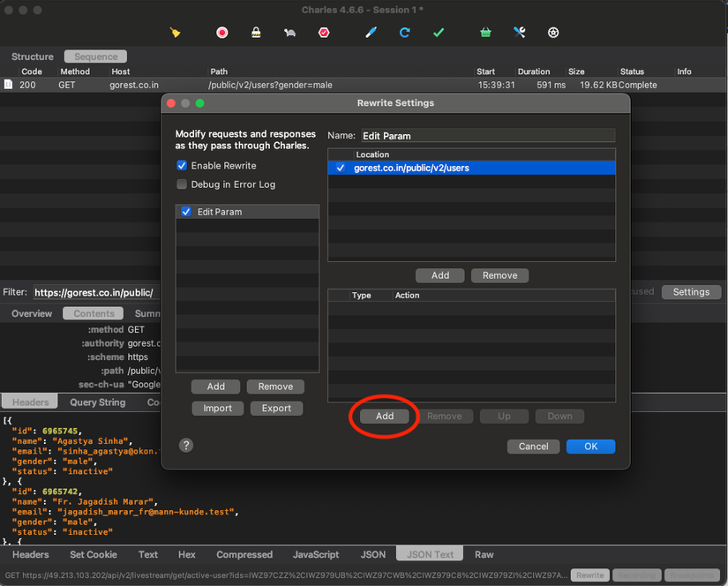The width and height of the screenshot is (728, 586).
Task: Select the gorest.co.in/public/v2/users location row
Action: coord(472,168)
